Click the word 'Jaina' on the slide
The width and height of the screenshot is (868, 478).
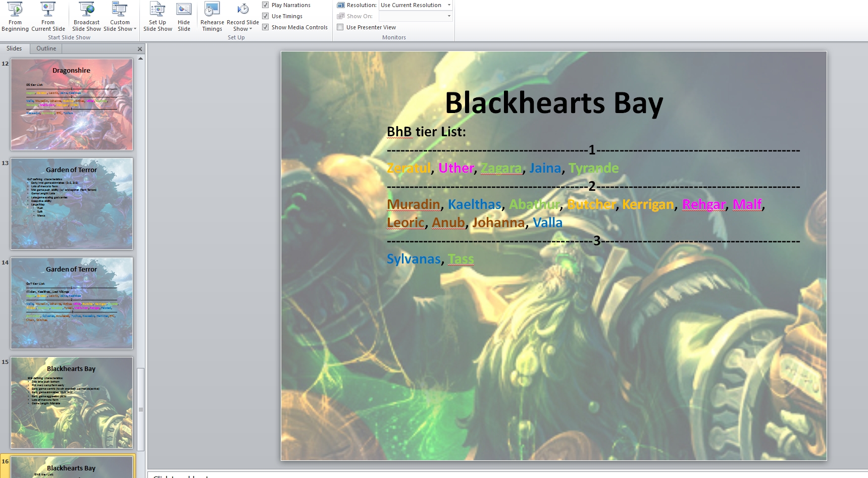tap(545, 168)
